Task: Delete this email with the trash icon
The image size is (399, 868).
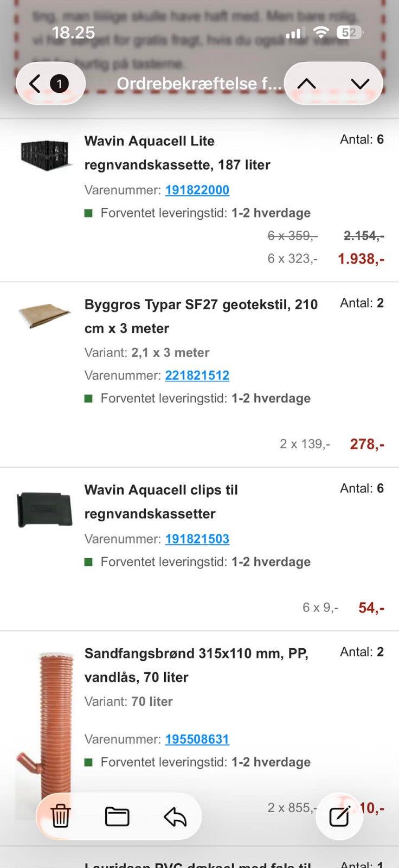Action: click(x=61, y=816)
